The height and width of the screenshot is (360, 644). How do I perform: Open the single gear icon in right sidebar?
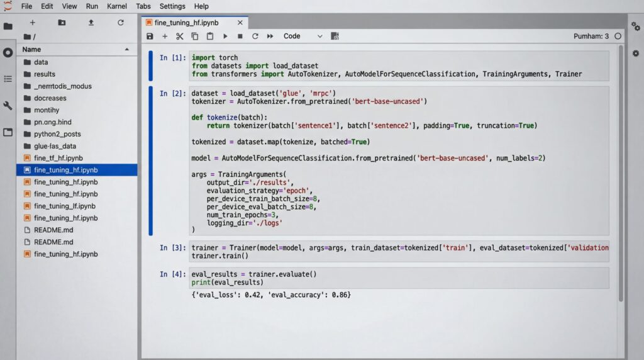[x=636, y=53]
